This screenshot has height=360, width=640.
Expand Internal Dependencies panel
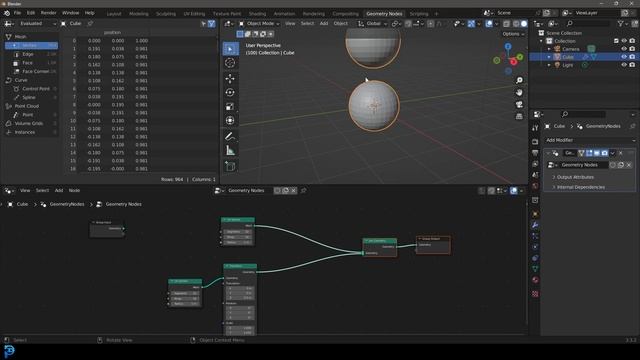coord(580,187)
